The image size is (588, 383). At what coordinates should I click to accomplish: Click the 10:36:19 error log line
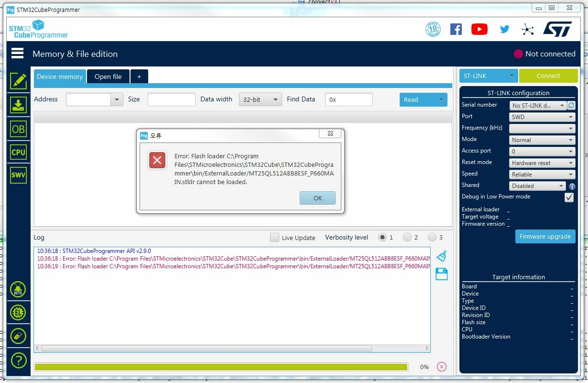coord(233,266)
